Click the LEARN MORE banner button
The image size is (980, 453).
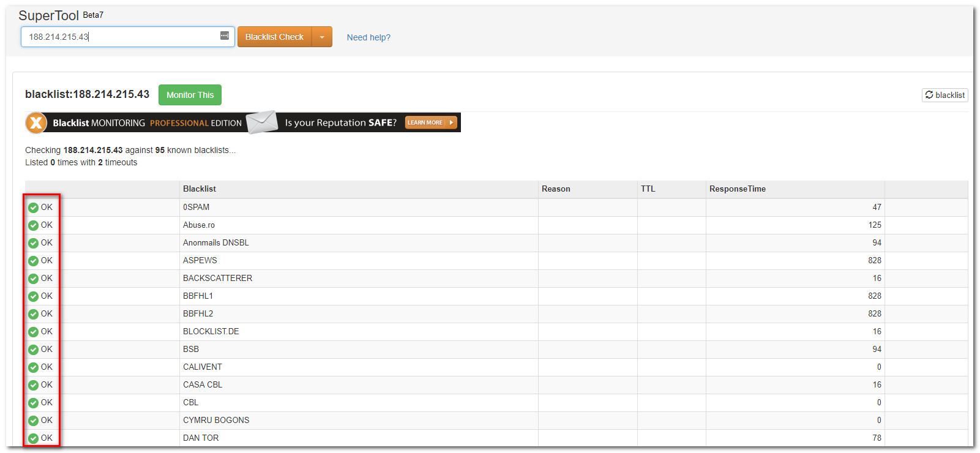(431, 122)
